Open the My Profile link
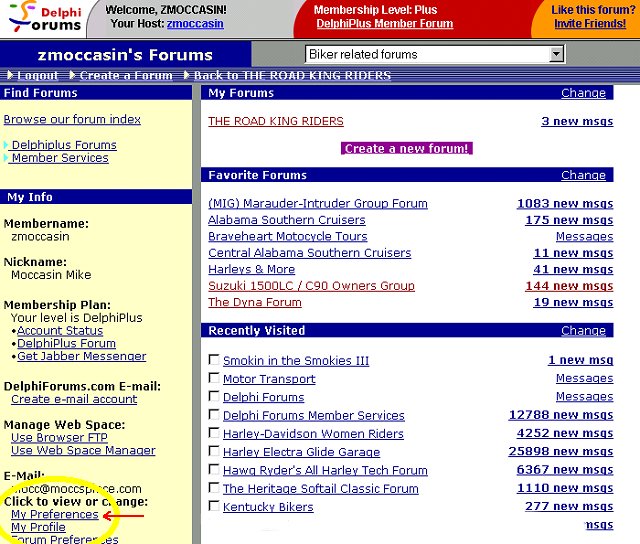640x544 pixels. tap(38, 527)
